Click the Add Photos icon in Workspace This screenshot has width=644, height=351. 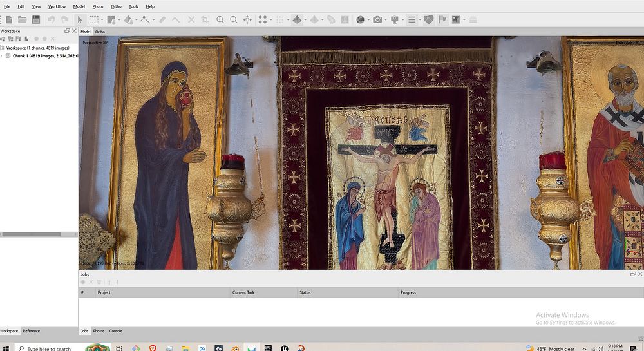pos(10,39)
